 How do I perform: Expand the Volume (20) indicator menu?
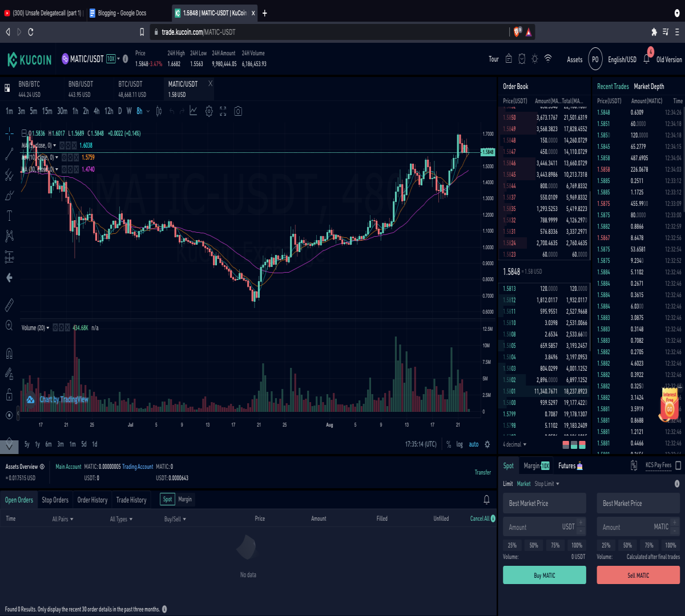(47, 328)
